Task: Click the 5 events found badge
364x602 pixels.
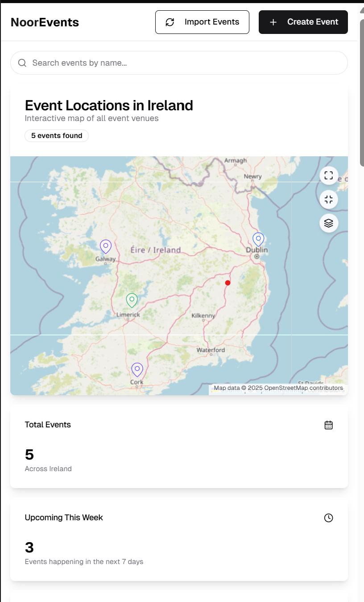Action: (57, 136)
